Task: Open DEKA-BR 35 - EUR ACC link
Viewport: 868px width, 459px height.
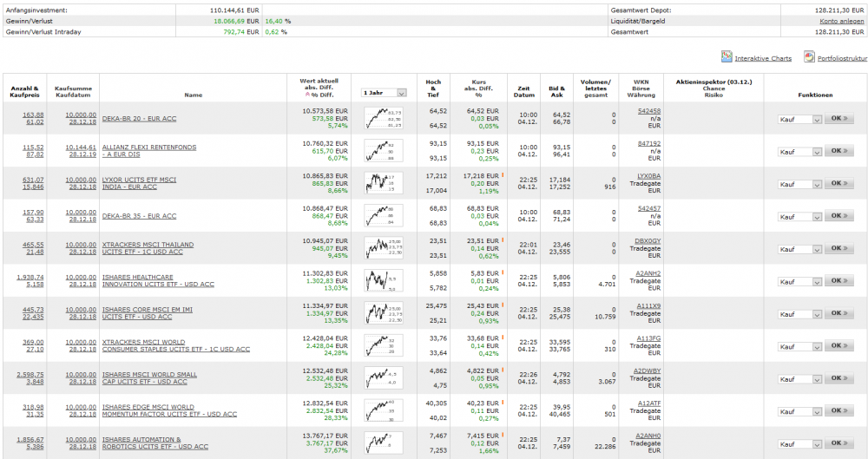Action: tap(139, 216)
